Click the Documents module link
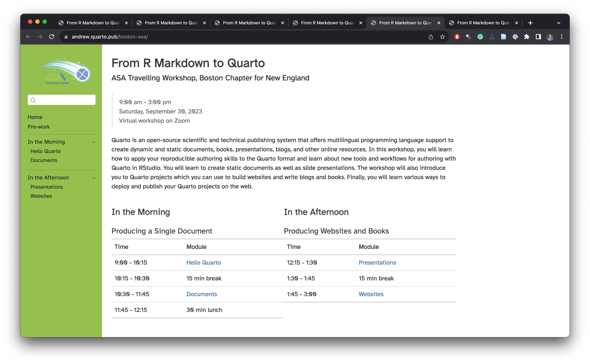Image resolution: width=590 pixels, height=364 pixels. tap(202, 294)
